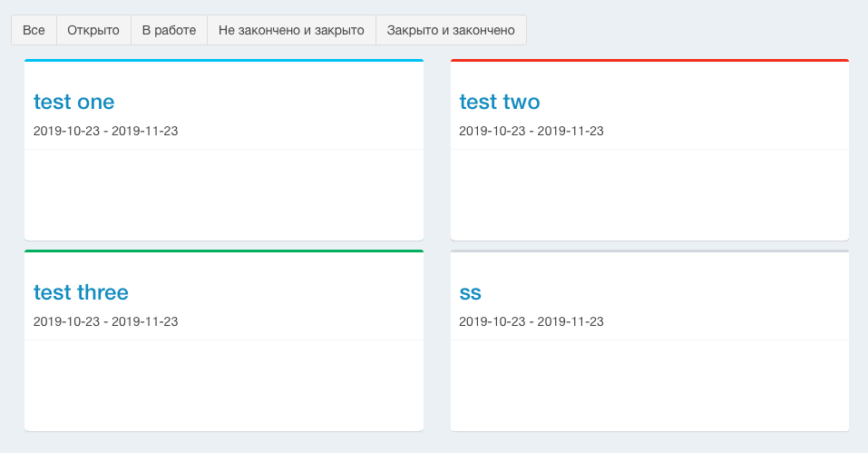Click the red status bar above "test two"

click(x=649, y=61)
